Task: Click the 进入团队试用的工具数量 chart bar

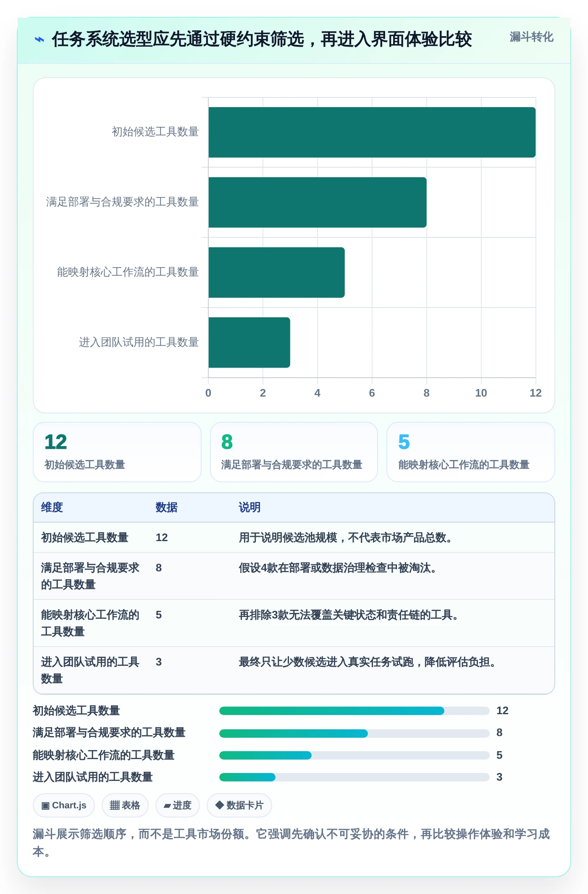Action: (x=249, y=342)
